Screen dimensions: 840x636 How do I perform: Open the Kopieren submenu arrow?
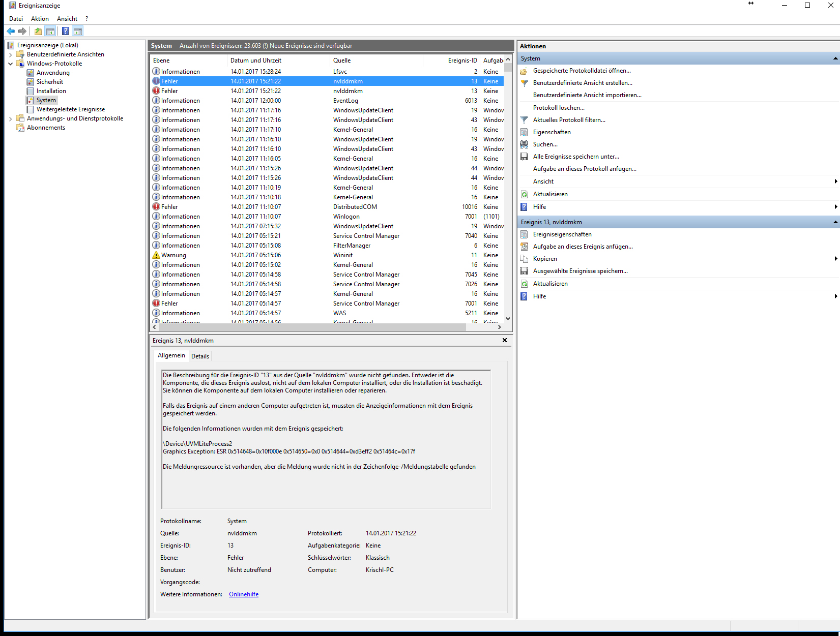[x=835, y=259]
